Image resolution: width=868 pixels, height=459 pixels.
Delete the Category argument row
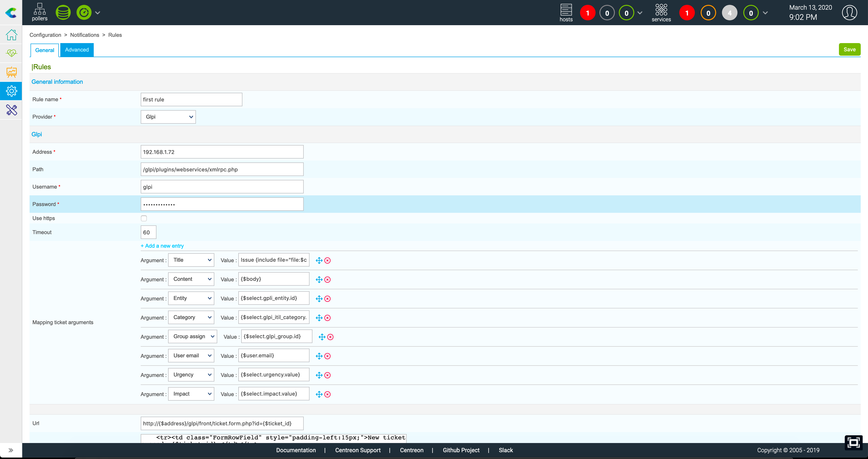click(x=327, y=318)
